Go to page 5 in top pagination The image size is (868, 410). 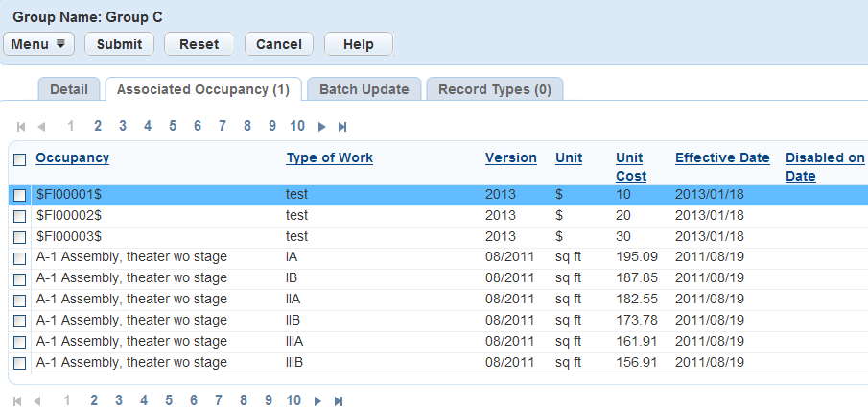coord(173,126)
